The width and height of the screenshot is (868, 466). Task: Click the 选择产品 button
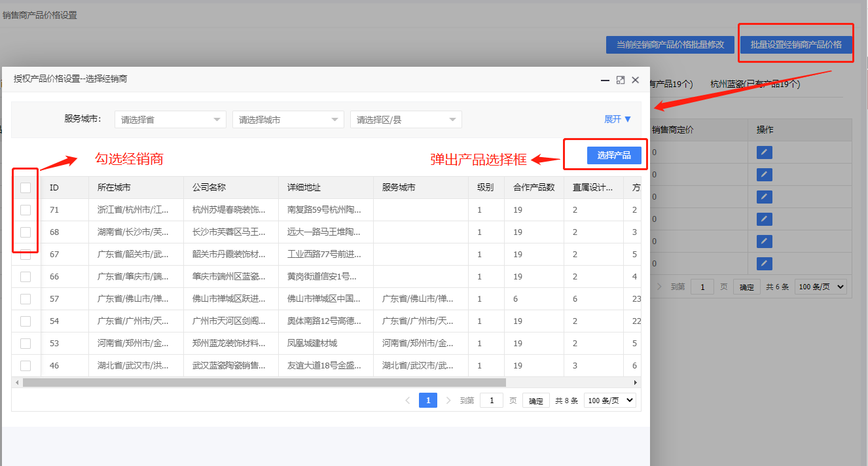click(614, 155)
